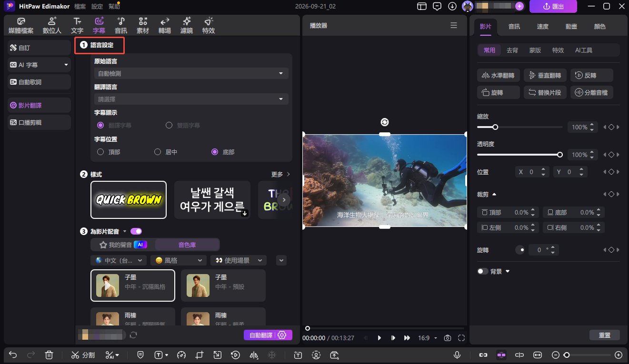The height and width of the screenshot is (364, 629).
Task: Select the 分割 split scissors tool
Action: click(83, 354)
